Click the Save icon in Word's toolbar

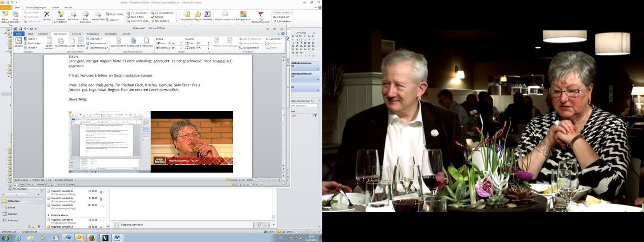pos(20,29)
